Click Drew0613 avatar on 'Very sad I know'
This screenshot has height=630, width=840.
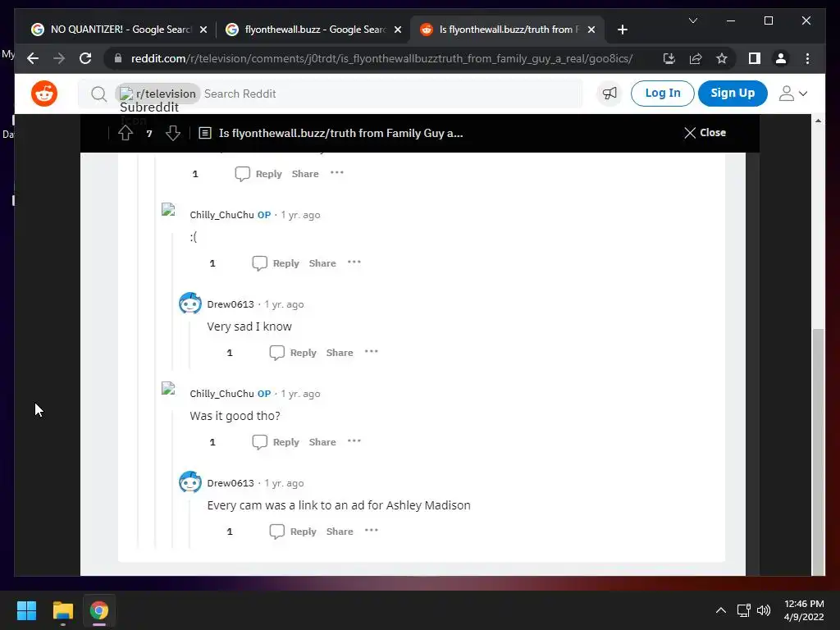(x=190, y=304)
